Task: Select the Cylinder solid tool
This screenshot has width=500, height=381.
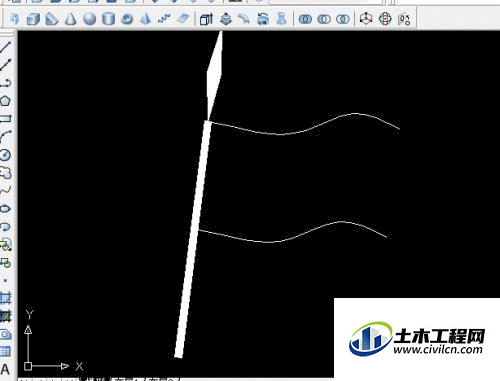Action: [x=108, y=19]
